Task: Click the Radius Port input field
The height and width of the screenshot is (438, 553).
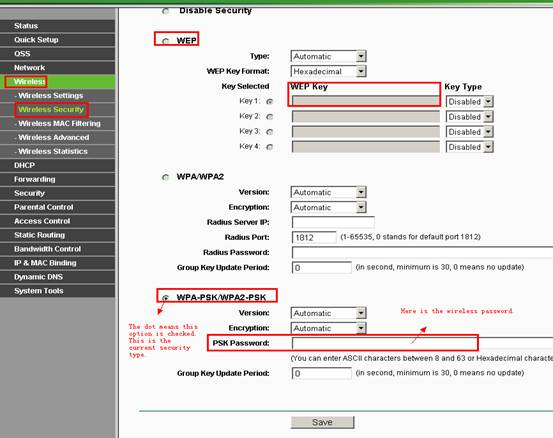Action: pyautogui.click(x=314, y=238)
